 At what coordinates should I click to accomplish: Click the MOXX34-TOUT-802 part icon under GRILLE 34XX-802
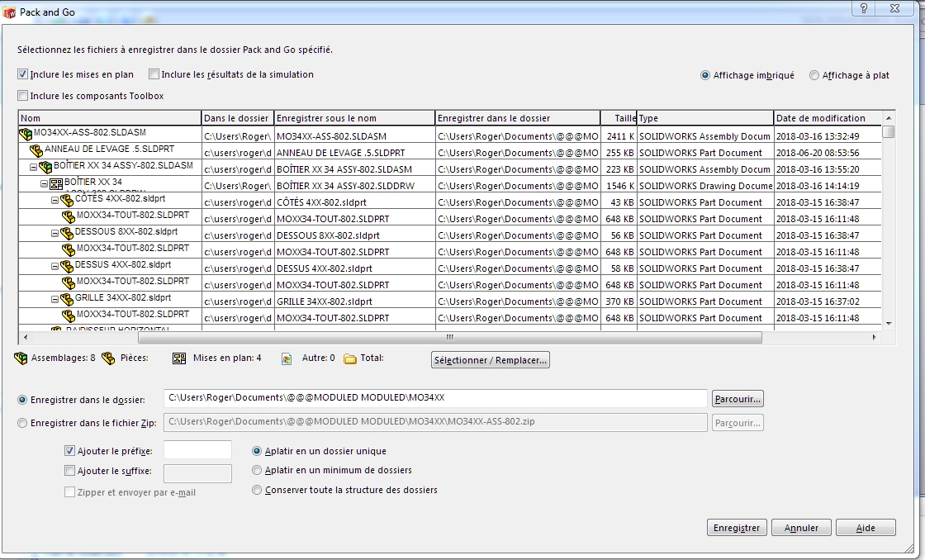coord(69,316)
